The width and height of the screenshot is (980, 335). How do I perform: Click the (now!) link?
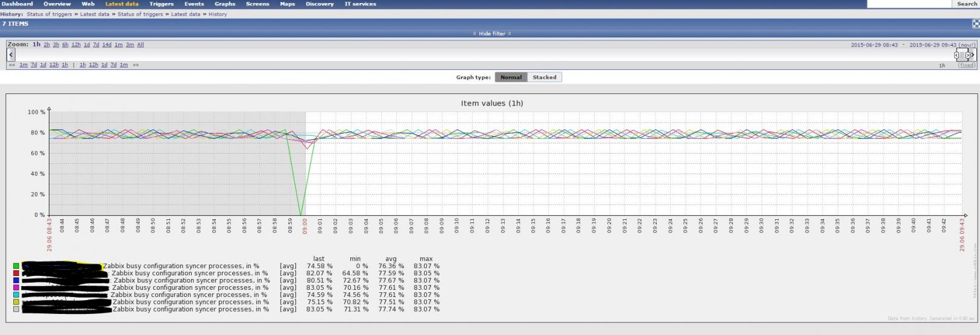tap(967, 45)
